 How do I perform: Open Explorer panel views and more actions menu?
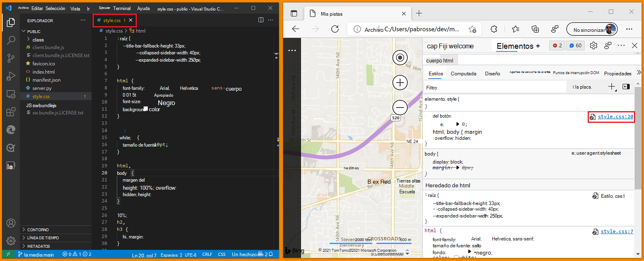83,20
